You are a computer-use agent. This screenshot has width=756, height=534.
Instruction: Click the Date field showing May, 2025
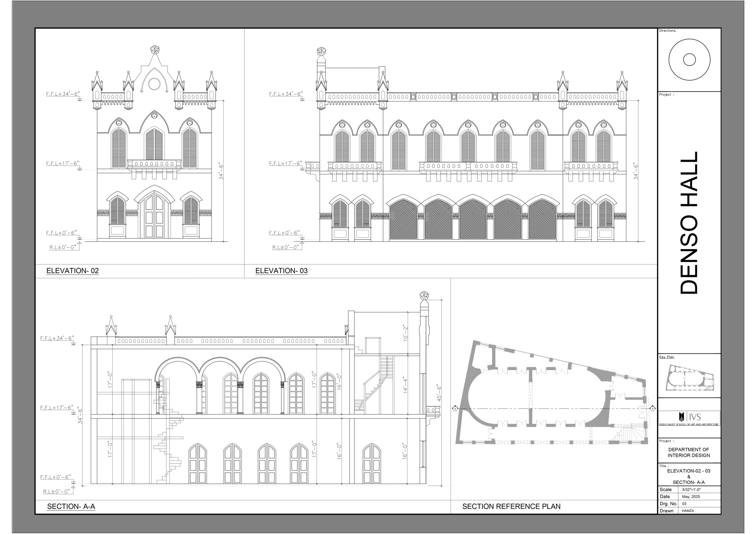click(691, 497)
